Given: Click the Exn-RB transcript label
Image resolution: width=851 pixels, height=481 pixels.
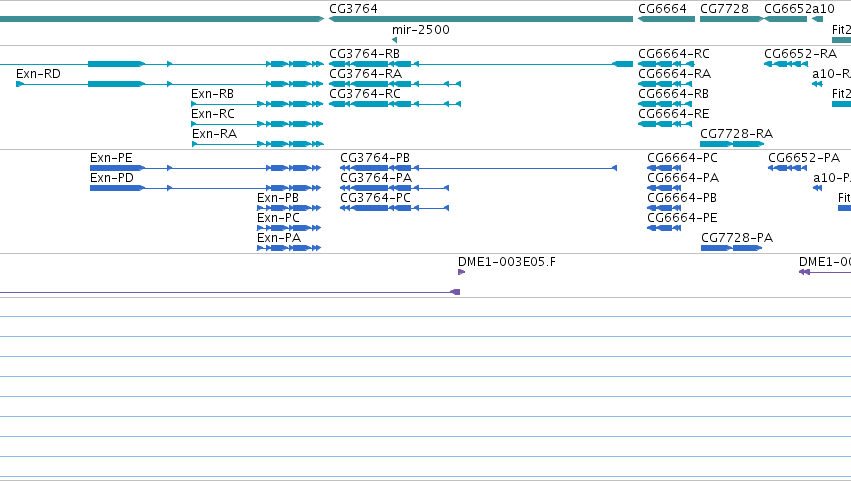Looking at the screenshot, I should 212,94.
